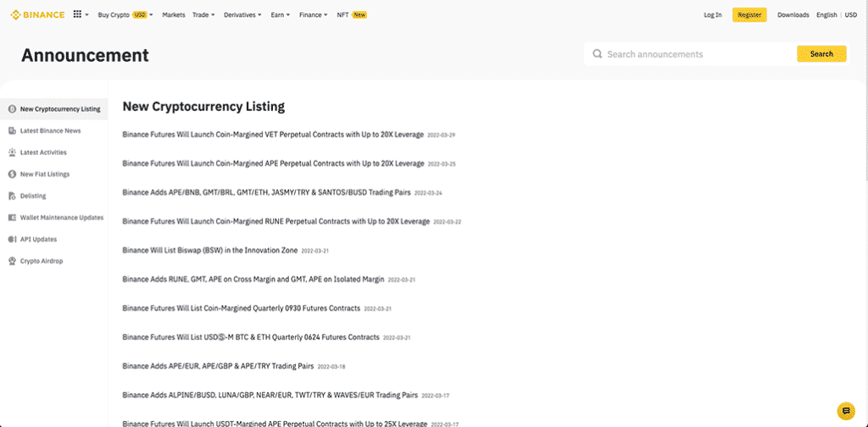Expand the Trade dropdown menu
868x427 pixels.
pyautogui.click(x=203, y=15)
